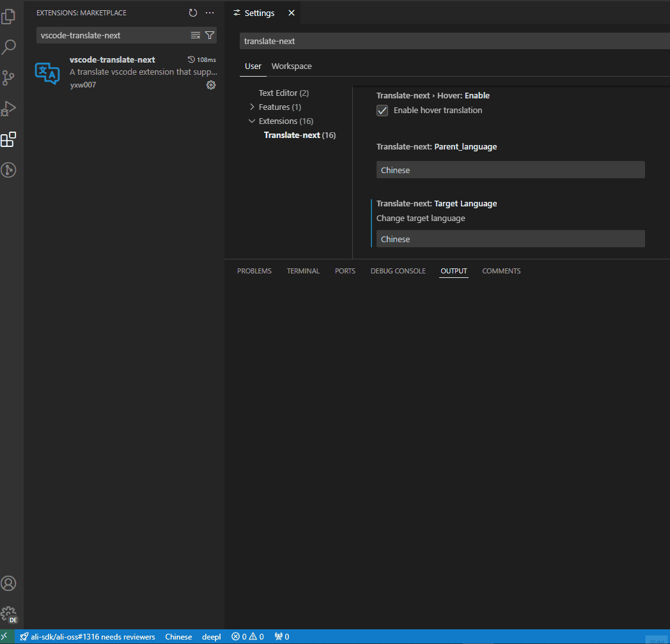Open manage gear for vscode-translate-next extension

click(211, 85)
